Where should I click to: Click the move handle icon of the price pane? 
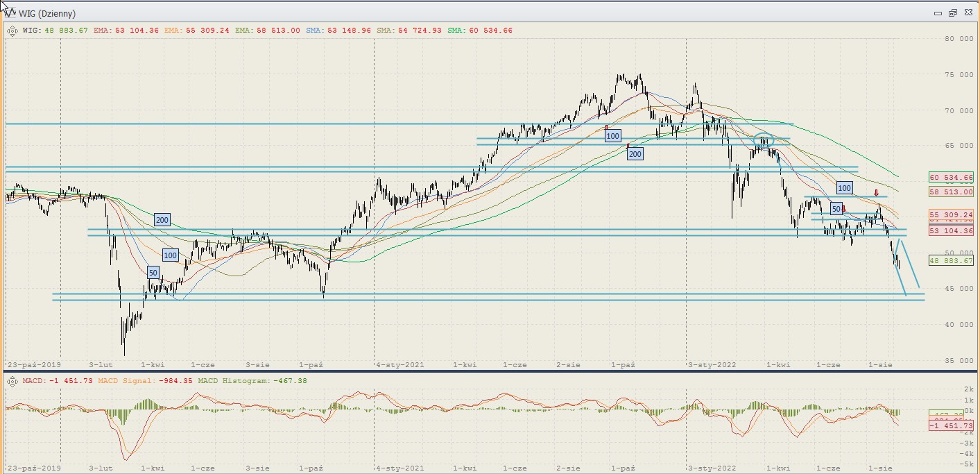[x=12, y=31]
